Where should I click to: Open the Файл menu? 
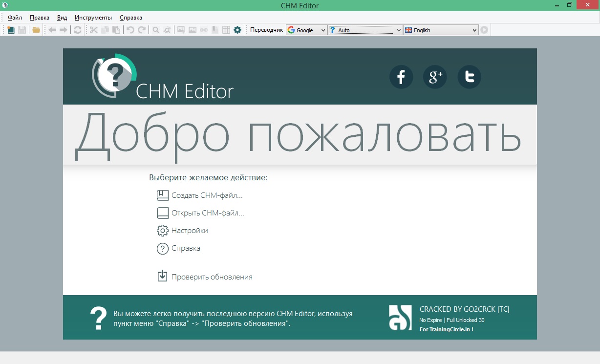pos(15,17)
